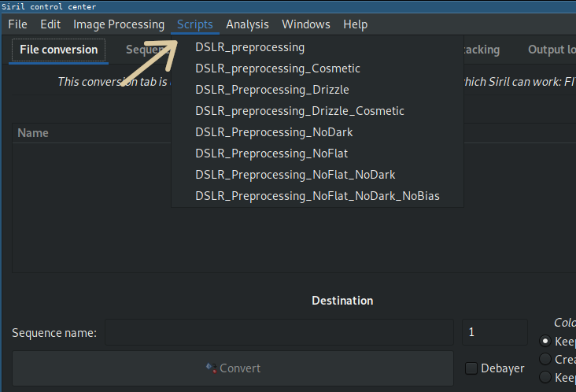
Task: Open the Image Processing menu
Action: (119, 24)
